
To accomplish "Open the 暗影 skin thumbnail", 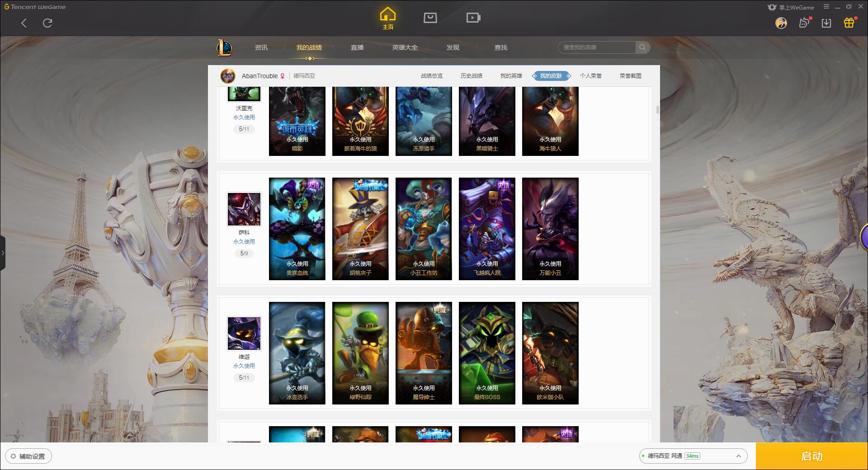I will click(297, 121).
